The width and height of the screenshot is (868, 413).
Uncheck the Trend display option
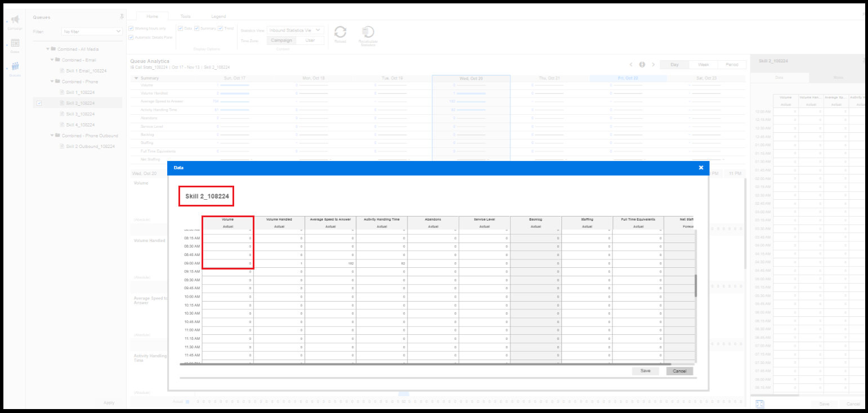click(x=221, y=28)
